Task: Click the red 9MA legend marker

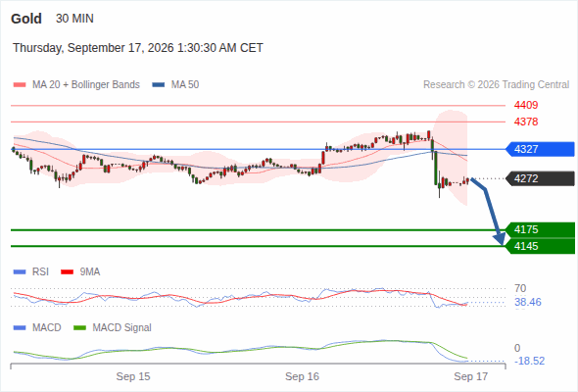Action: point(67,272)
